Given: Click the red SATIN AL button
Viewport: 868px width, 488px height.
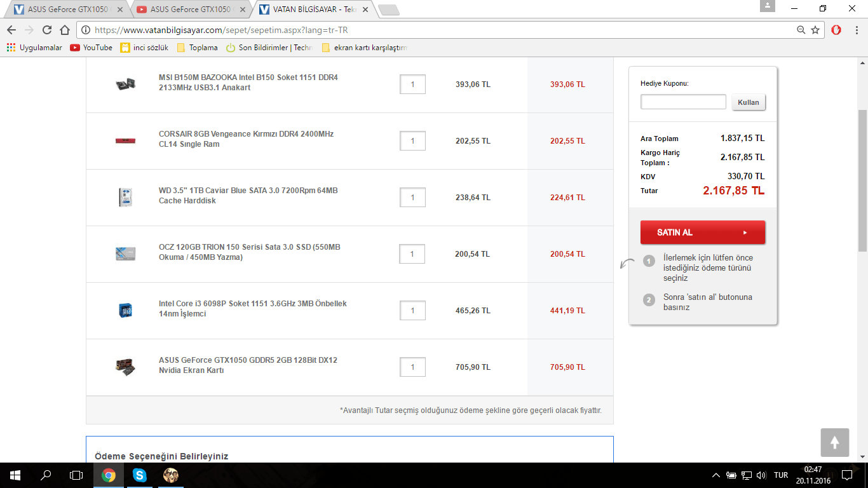Looking at the screenshot, I should click(x=703, y=233).
